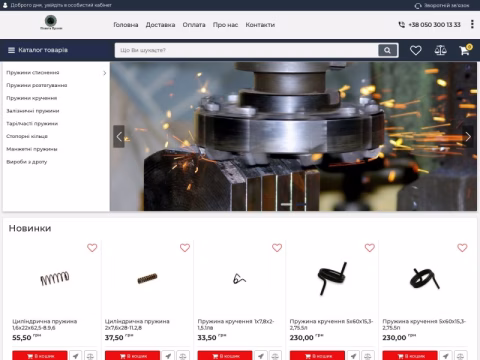This screenshot has width=480, height=360.
Task: Click the compare scales icon for 55,50 item
Action: (90, 356)
